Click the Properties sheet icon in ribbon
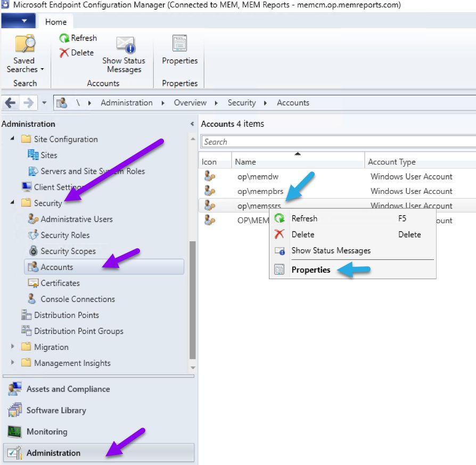 179,43
